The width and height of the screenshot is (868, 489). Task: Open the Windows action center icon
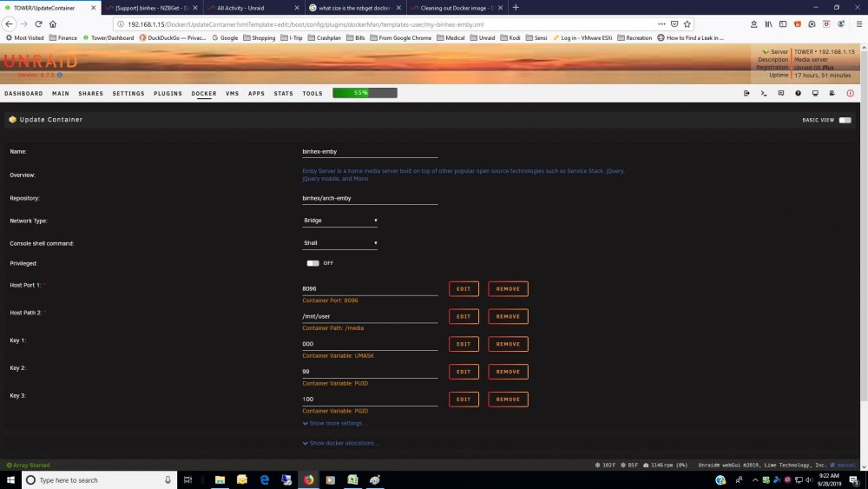coord(854,479)
